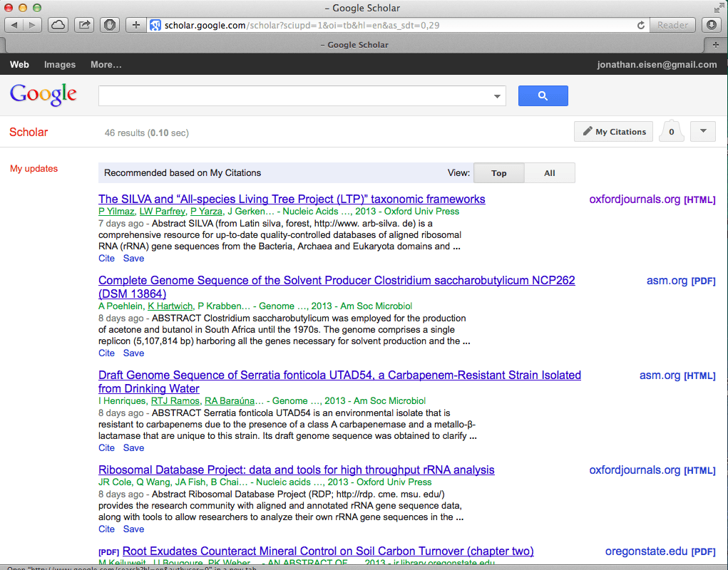The width and height of the screenshot is (728, 570).
Task: Open the Ribosomal Database Project article link
Action: tap(296, 470)
